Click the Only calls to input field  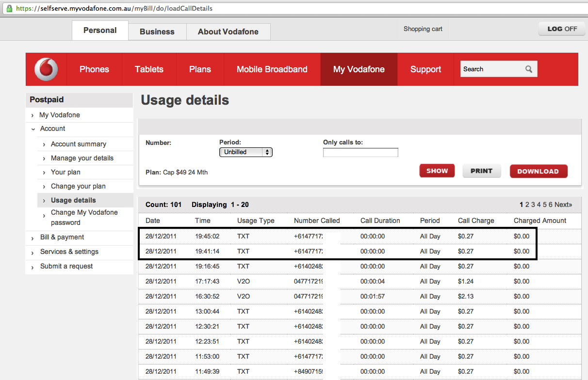click(x=360, y=153)
